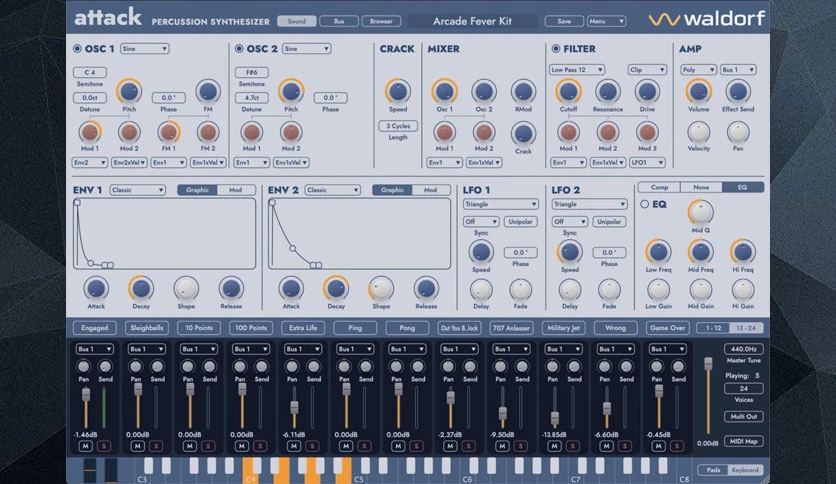836x484 pixels.
Task: Open the LFO 2 Sync Off dropdown
Action: point(569,222)
